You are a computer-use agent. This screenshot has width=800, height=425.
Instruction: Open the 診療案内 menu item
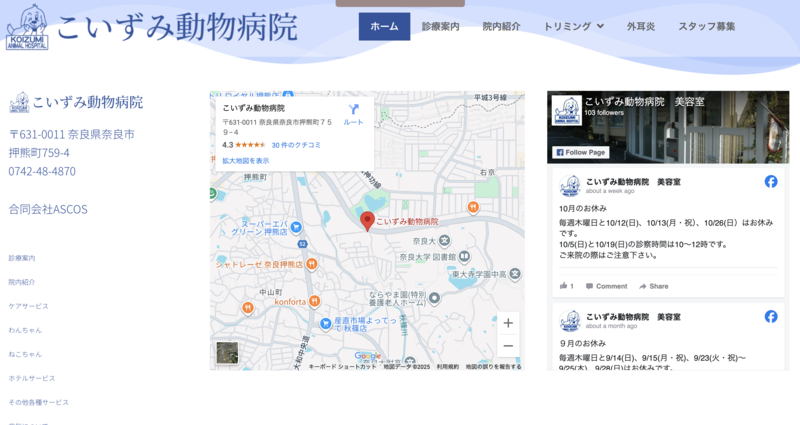(440, 26)
